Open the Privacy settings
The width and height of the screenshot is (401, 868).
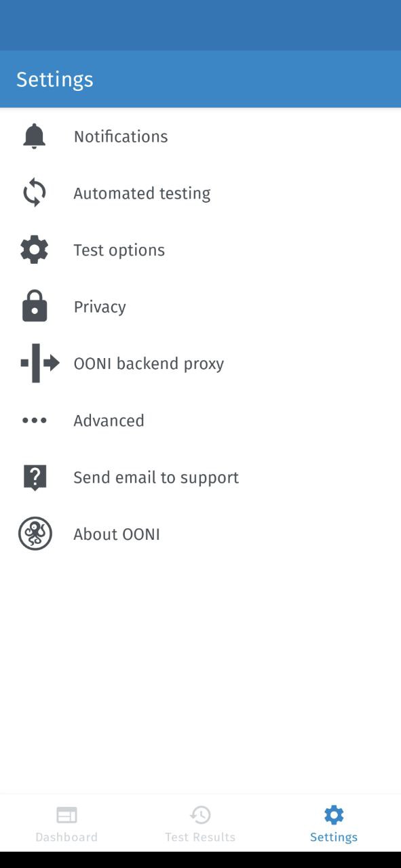200,307
